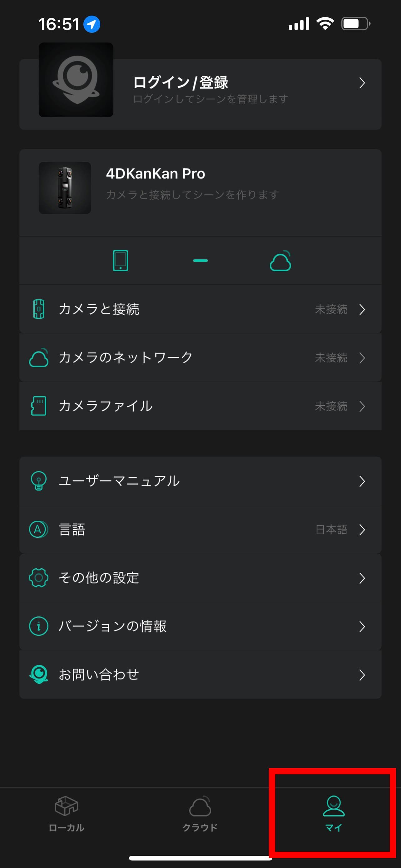401x868 pixels.
Task: Expand the カメラと接続 row chevron
Action: click(362, 309)
